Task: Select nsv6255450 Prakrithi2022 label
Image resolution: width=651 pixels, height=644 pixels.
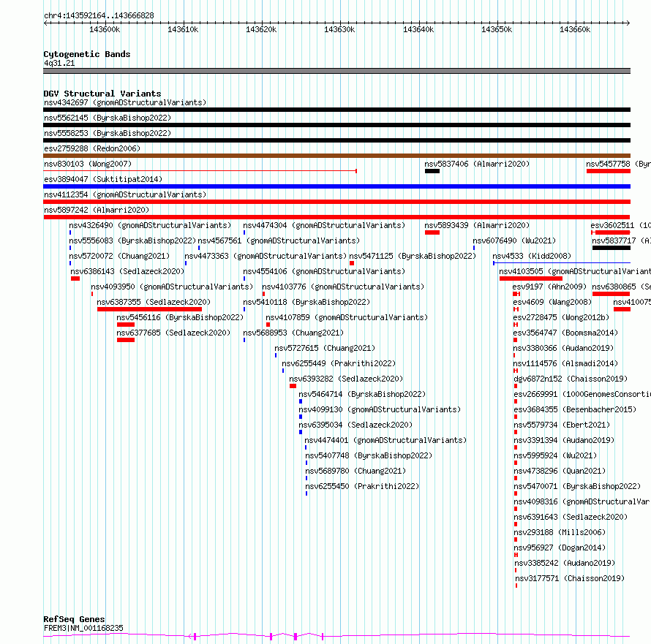Action: click(x=362, y=486)
